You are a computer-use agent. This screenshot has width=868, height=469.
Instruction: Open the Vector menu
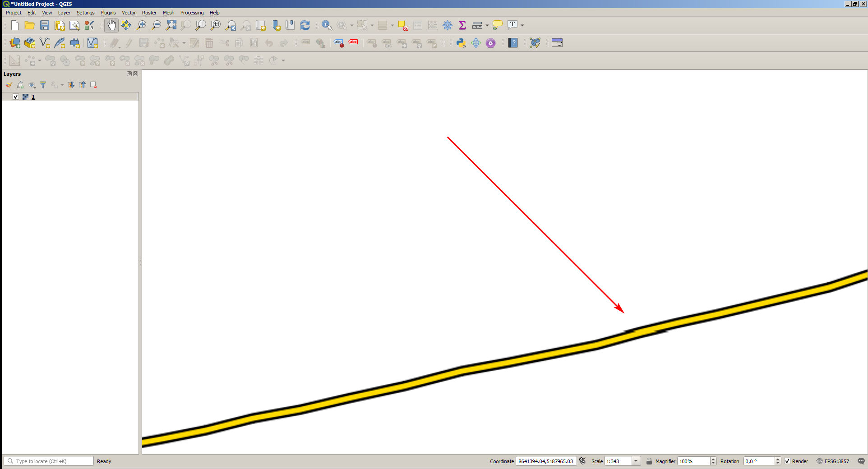[129, 13]
